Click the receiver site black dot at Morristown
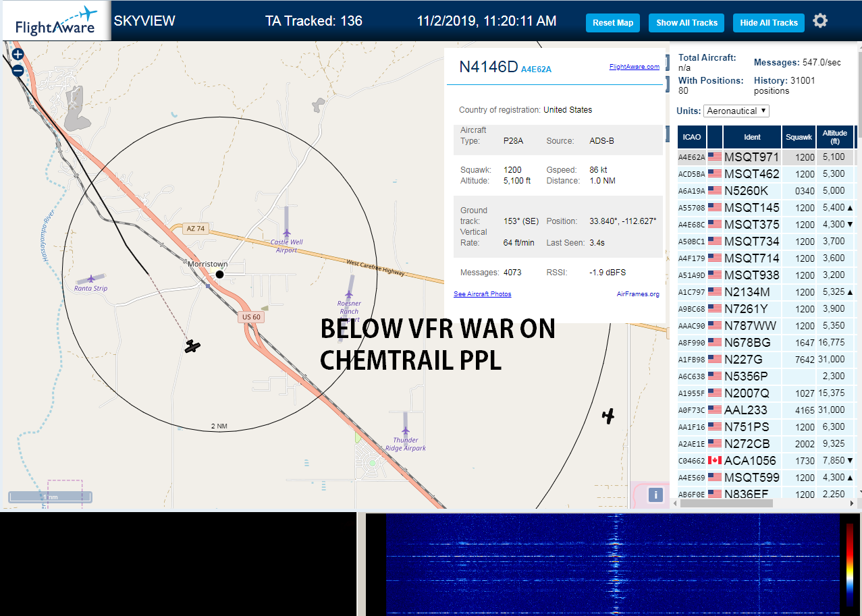The width and height of the screenshot is (862, 616). pyautogui.click(x=219, y=274)
